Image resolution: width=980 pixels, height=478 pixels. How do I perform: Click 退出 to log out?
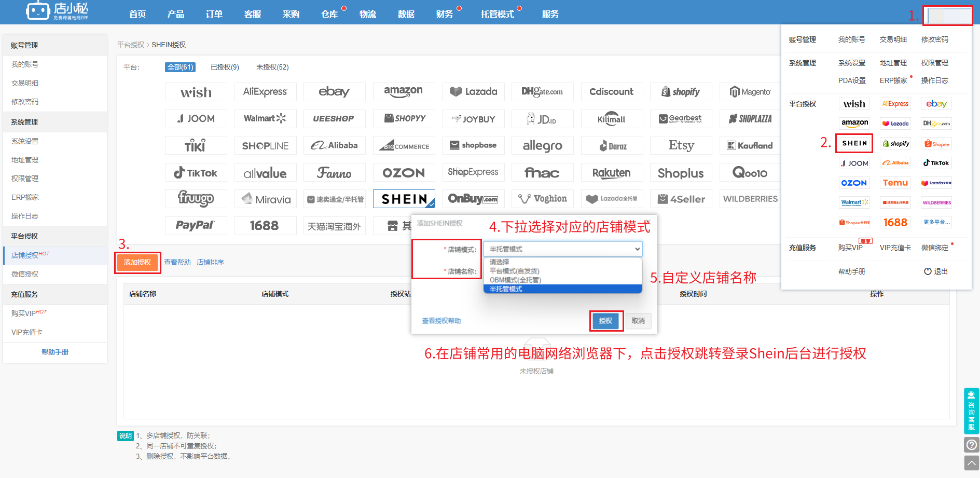point(936,271)
